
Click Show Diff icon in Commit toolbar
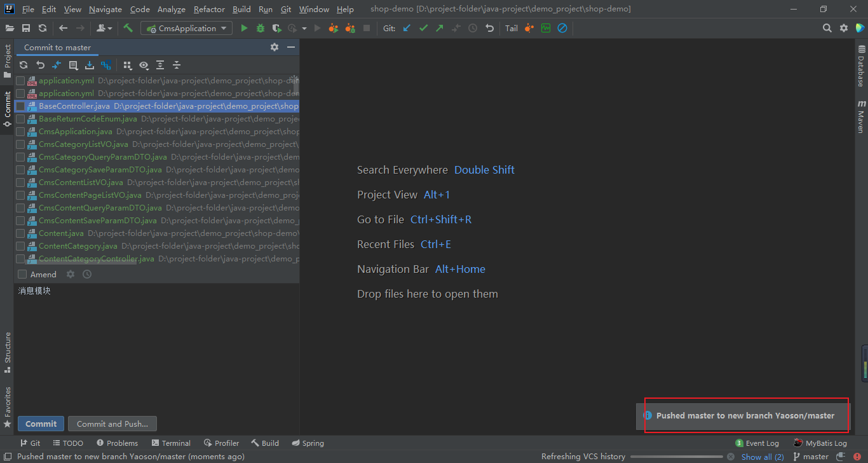tap(57, 65)
